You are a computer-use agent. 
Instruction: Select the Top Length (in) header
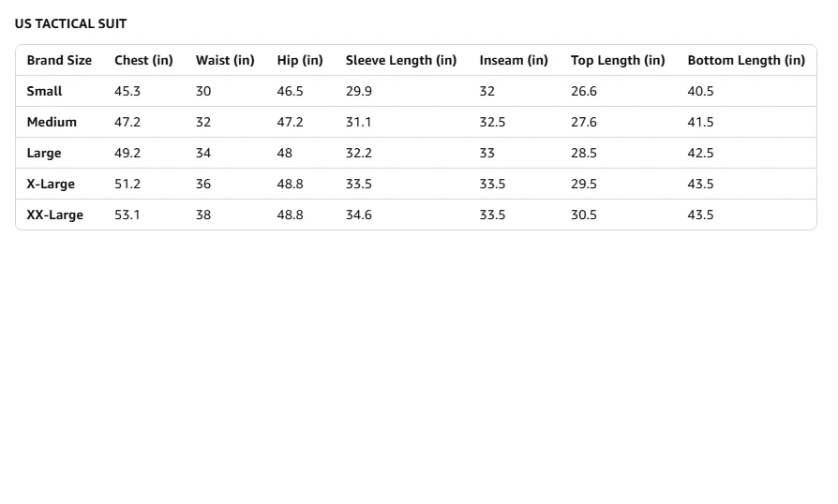click(618, 60)
